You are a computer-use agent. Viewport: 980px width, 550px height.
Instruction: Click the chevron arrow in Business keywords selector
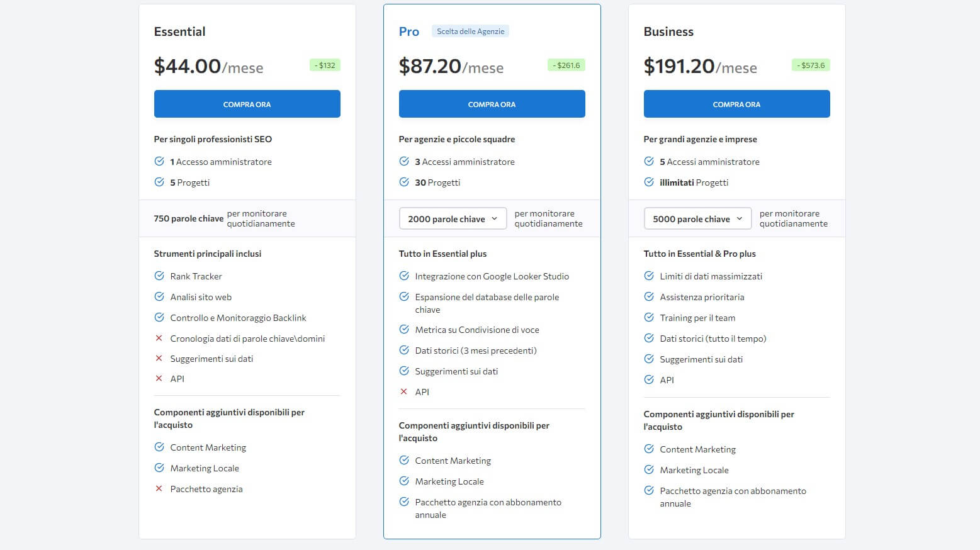click(x=739, y=218)
